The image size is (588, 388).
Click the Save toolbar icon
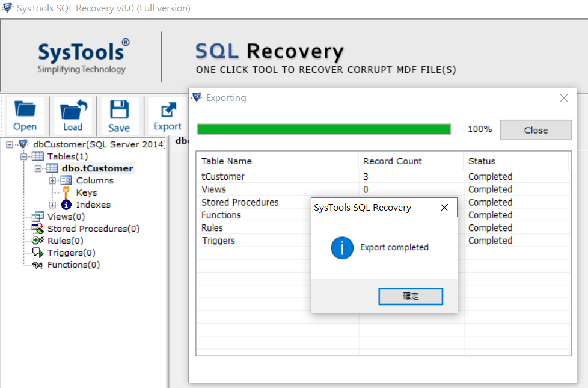pos(119,115)
